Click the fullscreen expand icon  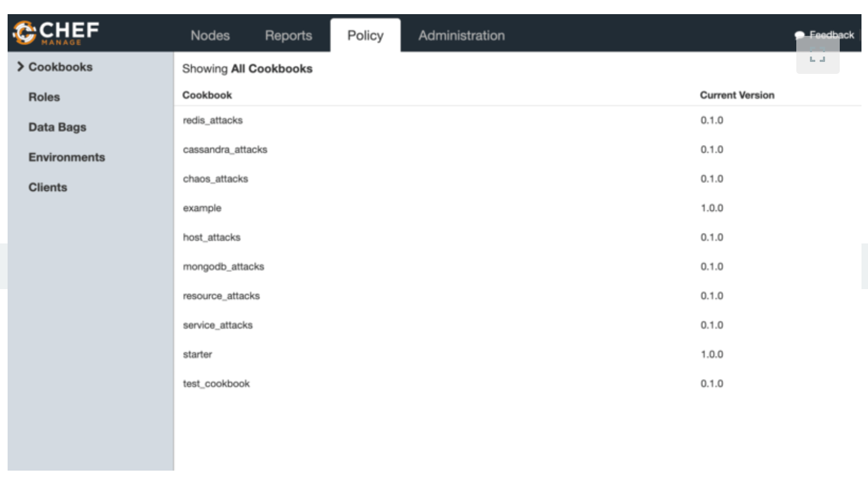pos(817,55)
